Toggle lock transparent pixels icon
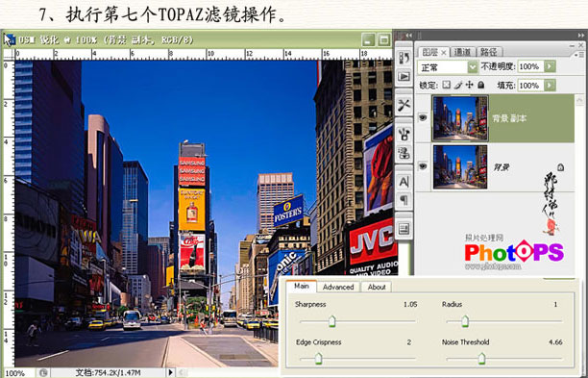Image resolution: width=588 pixels, height=378 pixels. click(446, 86)
